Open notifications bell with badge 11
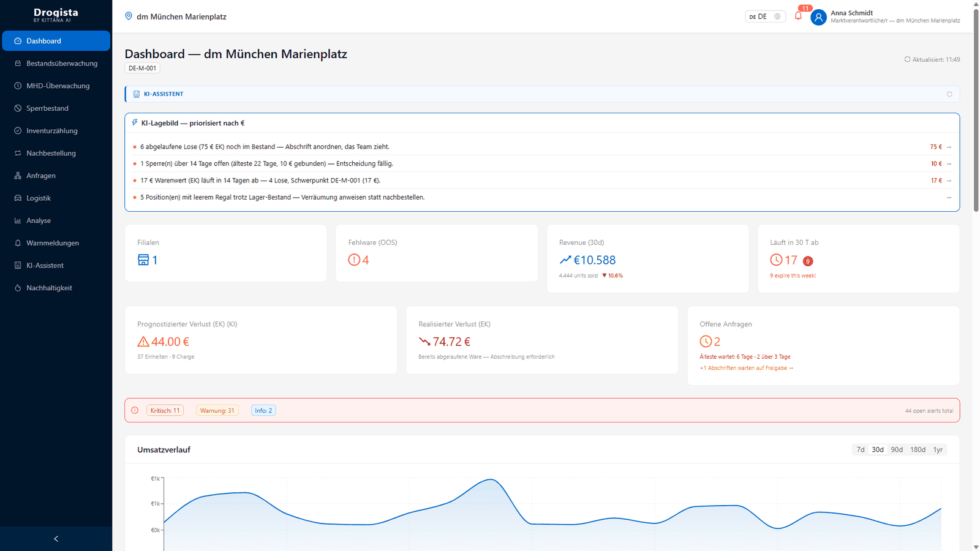The image size is (980, 551). (798, 16)
